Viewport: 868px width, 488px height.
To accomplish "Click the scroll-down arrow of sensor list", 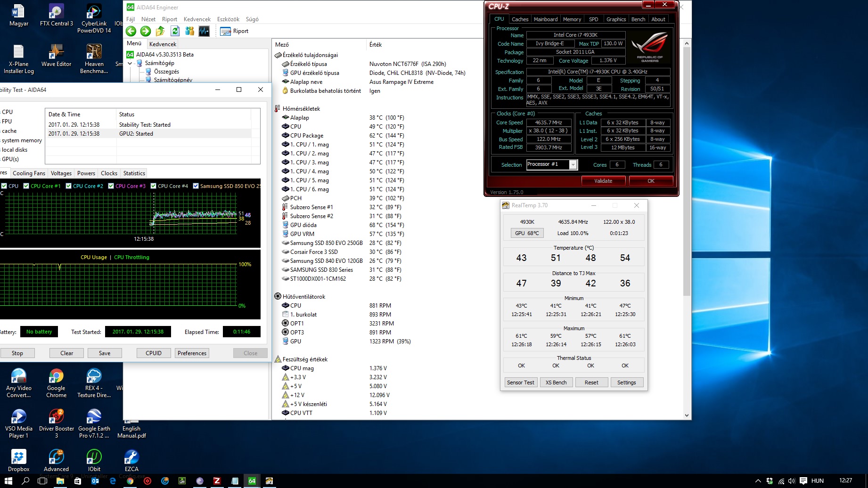I will (687, 415).
